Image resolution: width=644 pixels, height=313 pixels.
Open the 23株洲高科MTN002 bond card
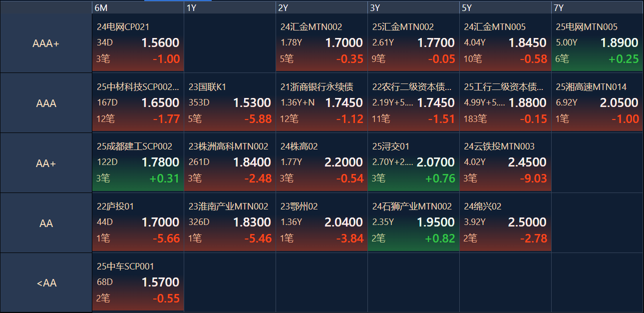coord(230,162)
